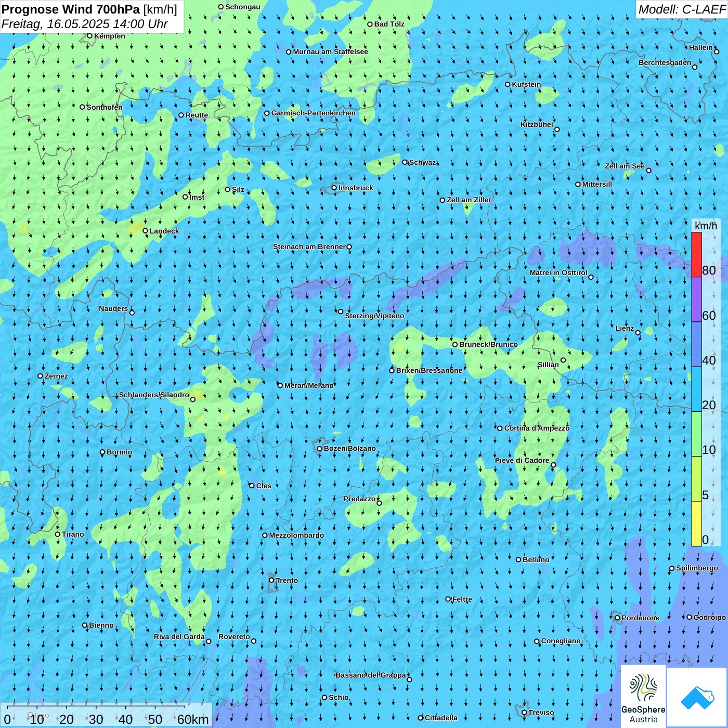This screenshot has width=728, height=728.
Task: Click the 'Zernez' label
Action: (x=56, y=376)
